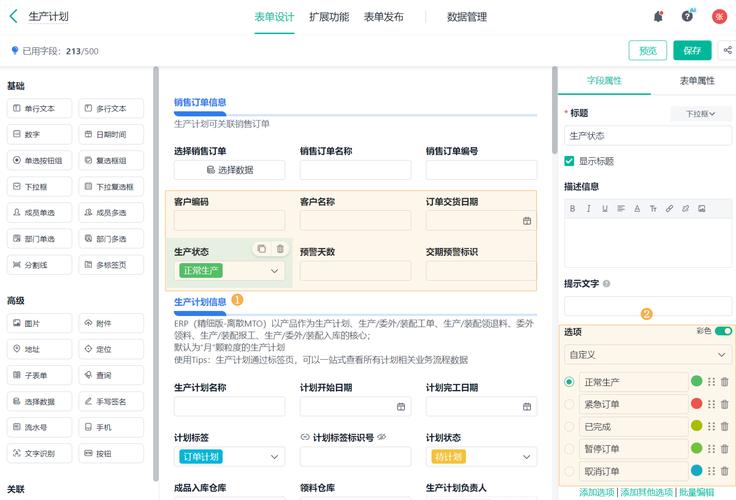Open the 表单属性 panel tab
736x500 pixels.
[697, 81]
